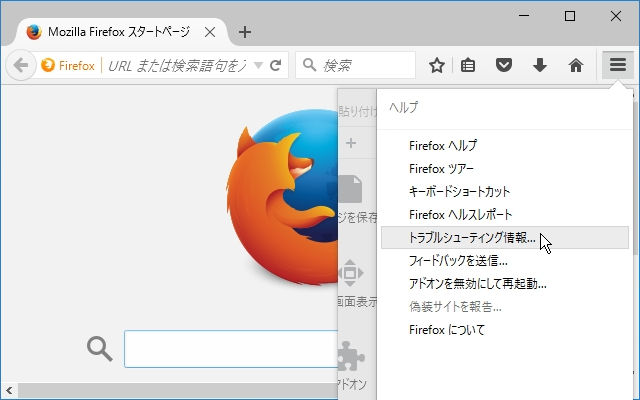Viewport: 640px width, 400px height.
Task: Close the Mozilla Firefox スタートページ tab
Action: click(x=210, y=32)
